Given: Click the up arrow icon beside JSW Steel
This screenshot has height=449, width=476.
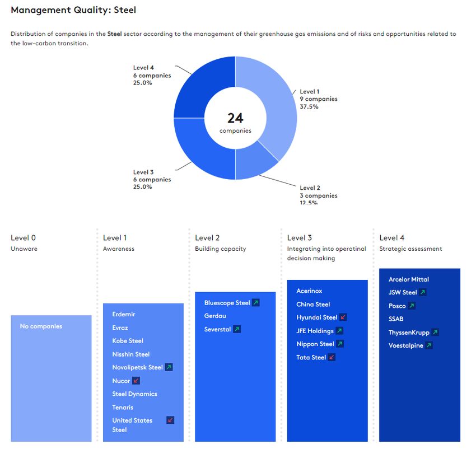Looking at the screenshot, I should tap(423, 292).
